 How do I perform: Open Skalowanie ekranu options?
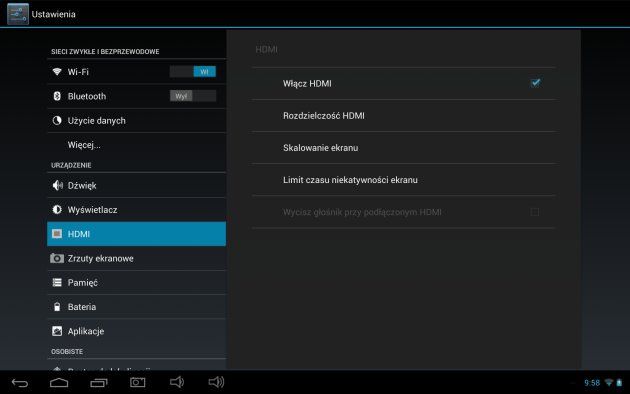click(x=404, y=148)
